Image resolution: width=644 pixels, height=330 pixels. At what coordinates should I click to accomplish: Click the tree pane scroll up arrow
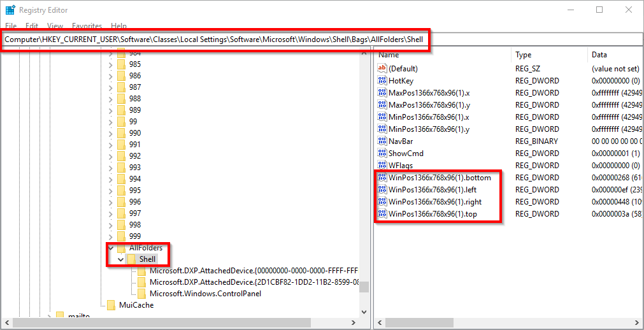coord(364,52)
